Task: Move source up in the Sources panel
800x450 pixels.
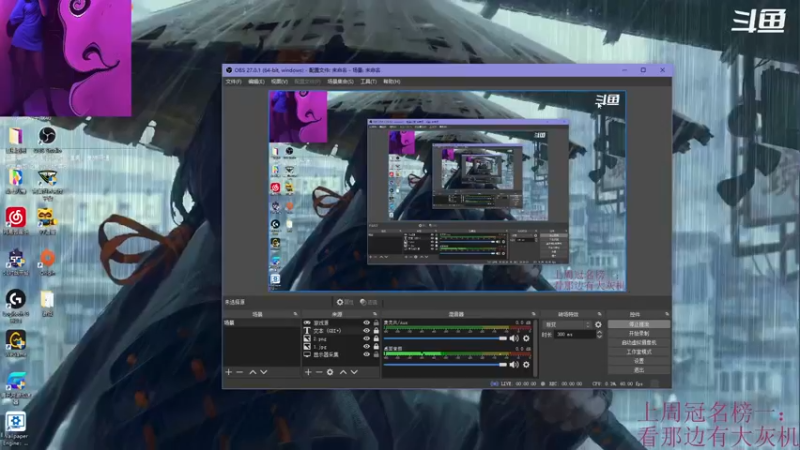Action: point(343,372)
